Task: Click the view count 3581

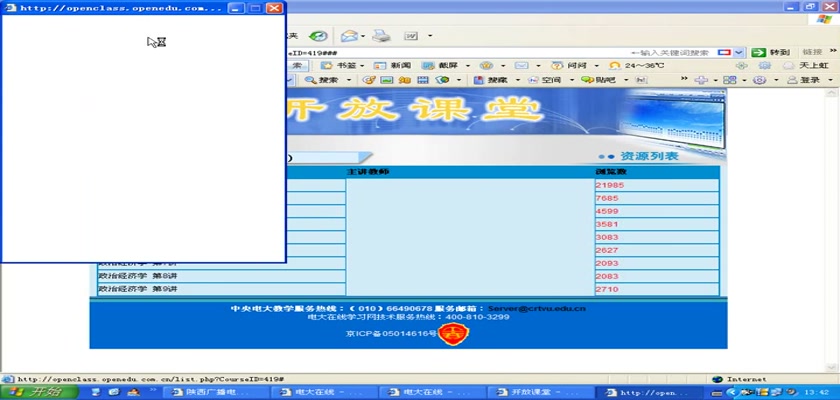Action: pyautogui.click(x=607, y=224)
